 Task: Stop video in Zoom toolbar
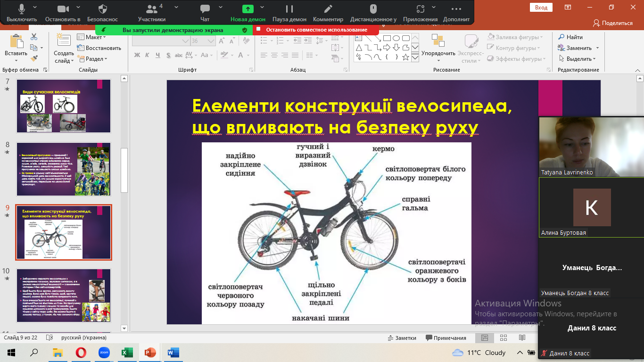[63, 13]
